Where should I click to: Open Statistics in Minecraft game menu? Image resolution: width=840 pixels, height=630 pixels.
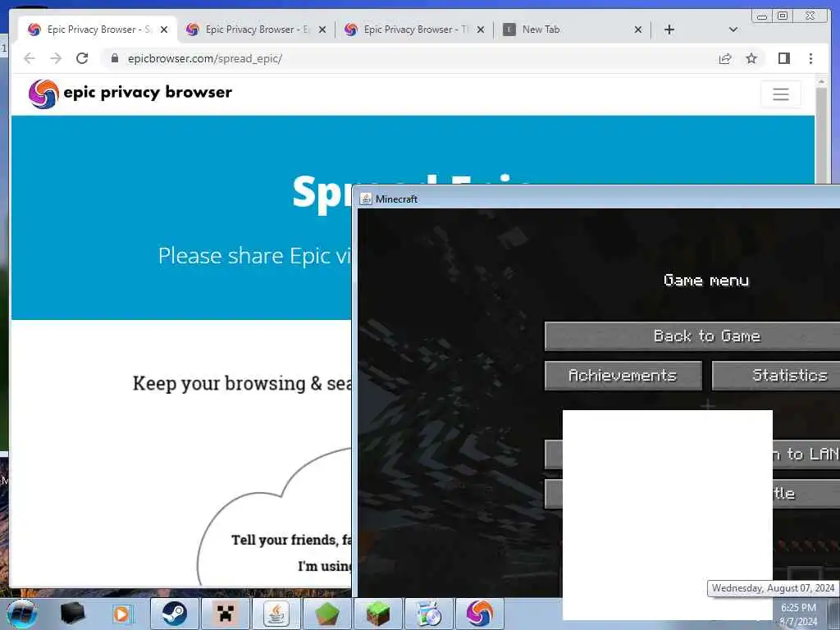click(x=776, y=375)
